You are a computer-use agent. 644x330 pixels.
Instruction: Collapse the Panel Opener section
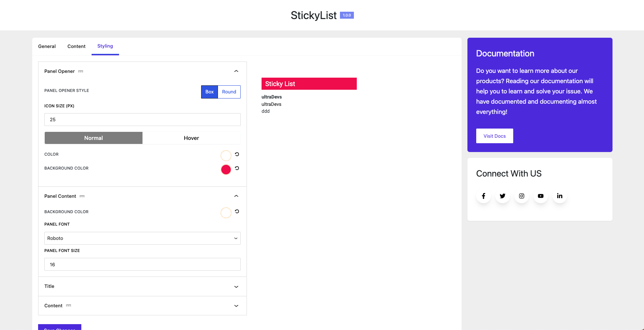pyautogui.click(x=236, y=71)
